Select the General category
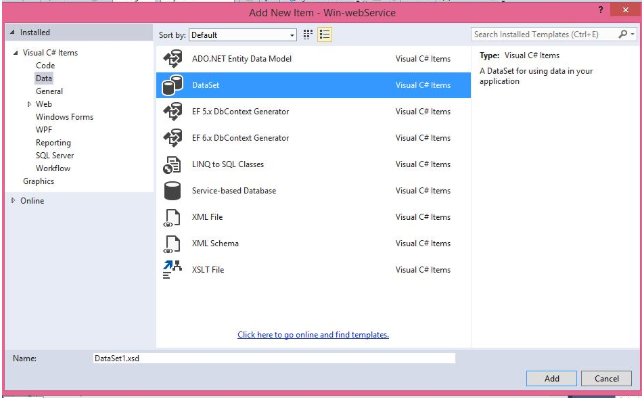644x398 pixels. [x=49, y=91]
